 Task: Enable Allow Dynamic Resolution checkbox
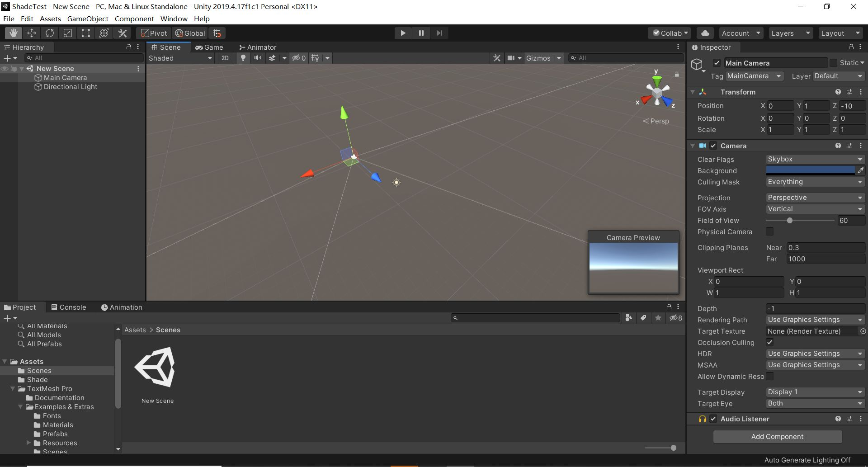769,376
